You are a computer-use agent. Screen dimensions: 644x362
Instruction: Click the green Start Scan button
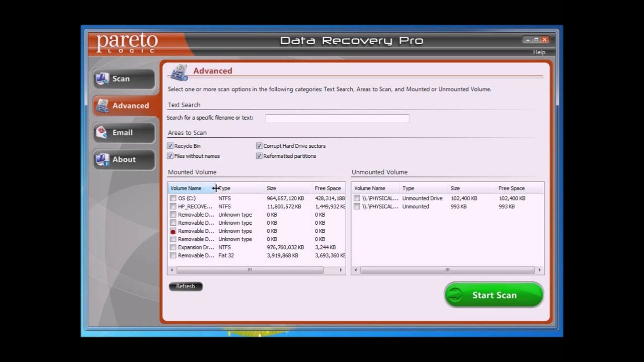pyautogui.click(x=494, y=295)
